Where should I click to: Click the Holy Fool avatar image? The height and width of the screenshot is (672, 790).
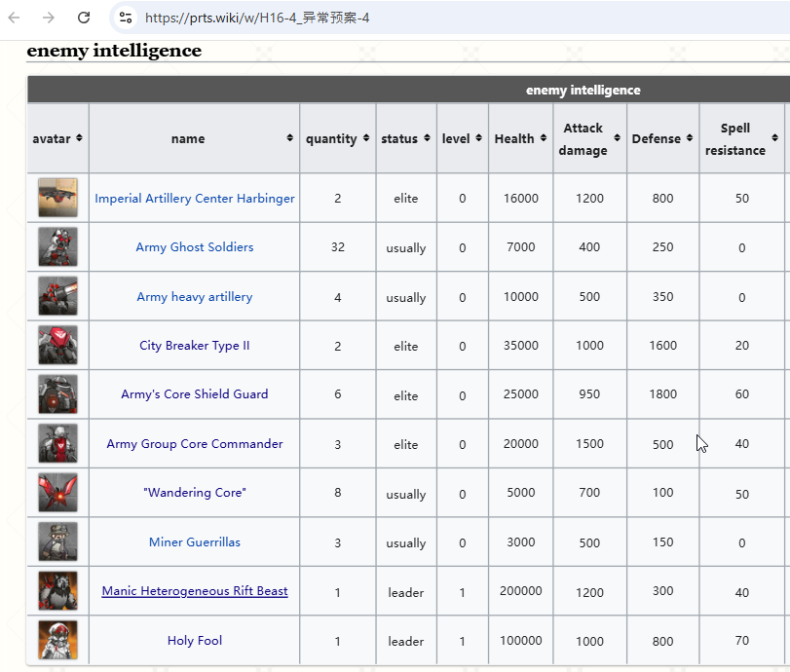[x=57, y=641]
